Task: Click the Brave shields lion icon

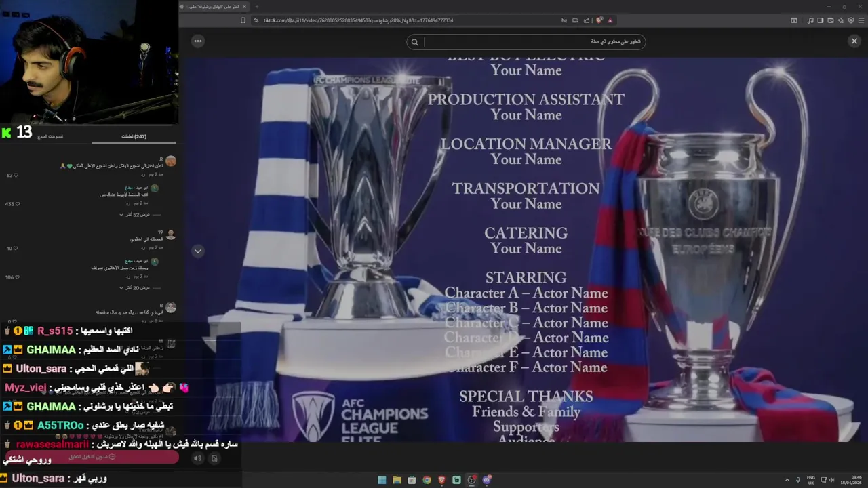Action: (599, 20)
